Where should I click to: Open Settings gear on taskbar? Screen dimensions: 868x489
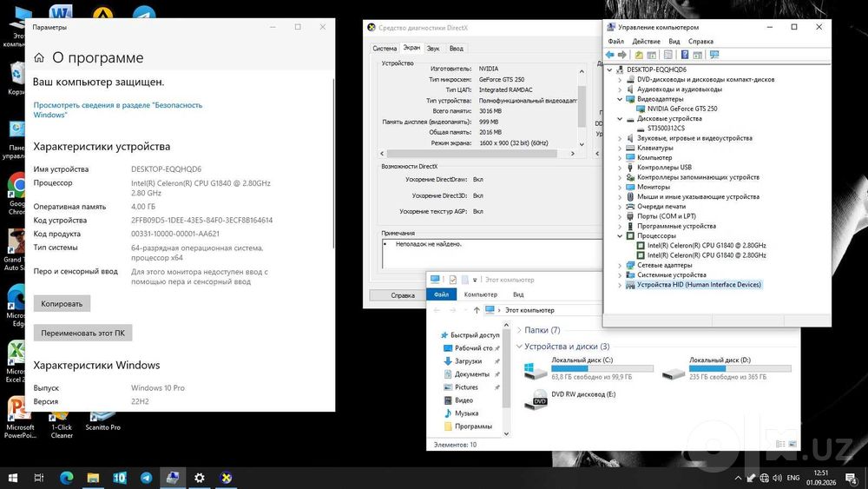click(200, 478)
